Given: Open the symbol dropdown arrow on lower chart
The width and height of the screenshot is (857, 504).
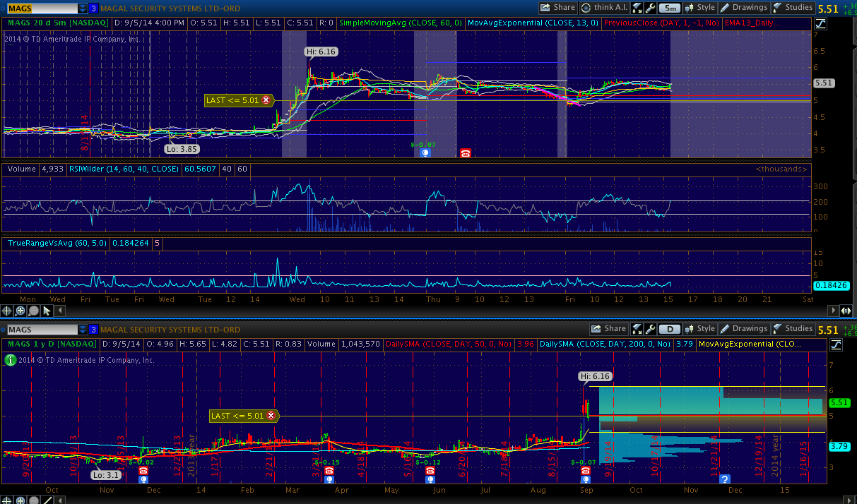Looking at the screenshot, I should coord(83,330).
